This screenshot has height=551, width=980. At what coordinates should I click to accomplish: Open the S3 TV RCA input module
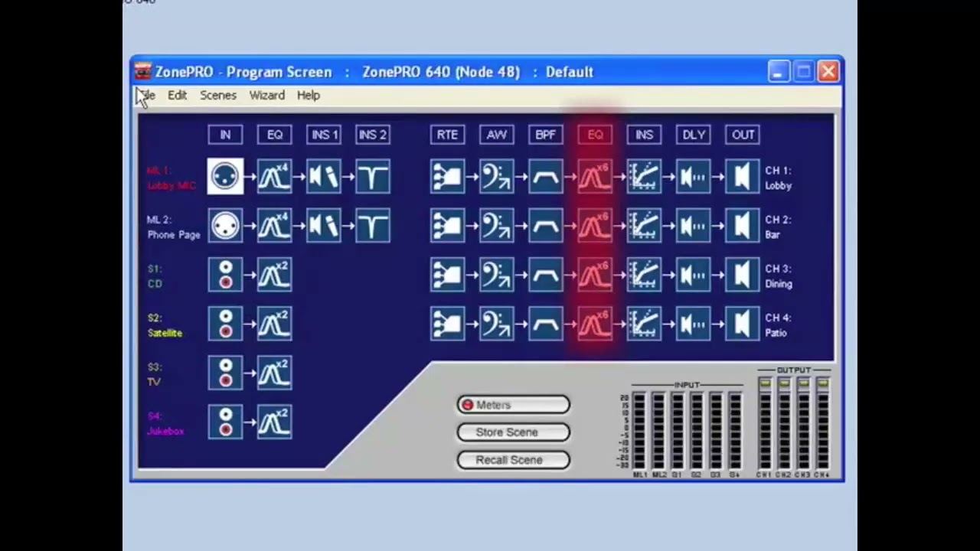pos(225,373)
